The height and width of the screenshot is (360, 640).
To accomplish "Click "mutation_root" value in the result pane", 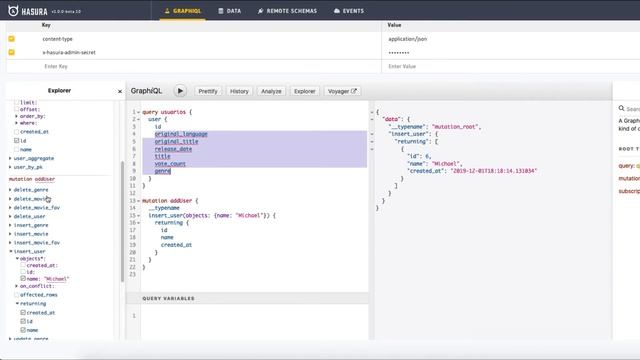I will [x=456, y=127].
